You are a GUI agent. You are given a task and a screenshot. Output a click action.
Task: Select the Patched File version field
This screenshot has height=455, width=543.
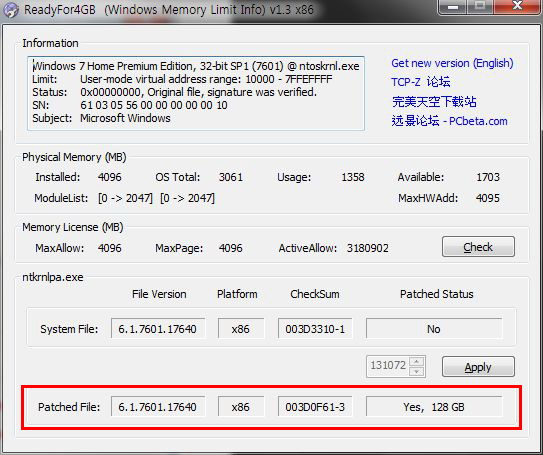click(x=158, y=406)
